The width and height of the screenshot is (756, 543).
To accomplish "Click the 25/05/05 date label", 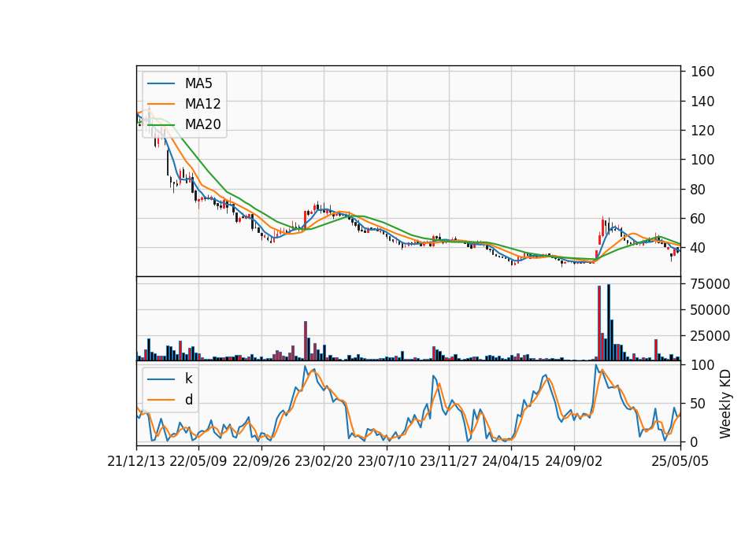I will coord(680,462).
